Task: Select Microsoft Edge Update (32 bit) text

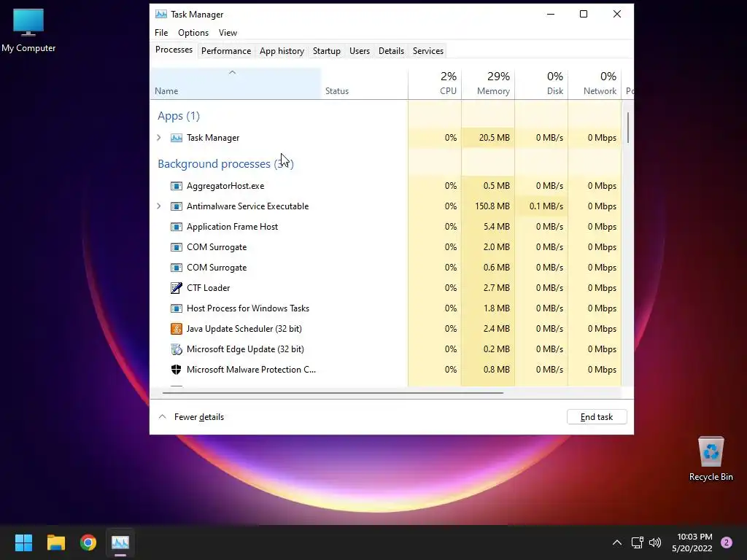Action: tap(245, 349)
